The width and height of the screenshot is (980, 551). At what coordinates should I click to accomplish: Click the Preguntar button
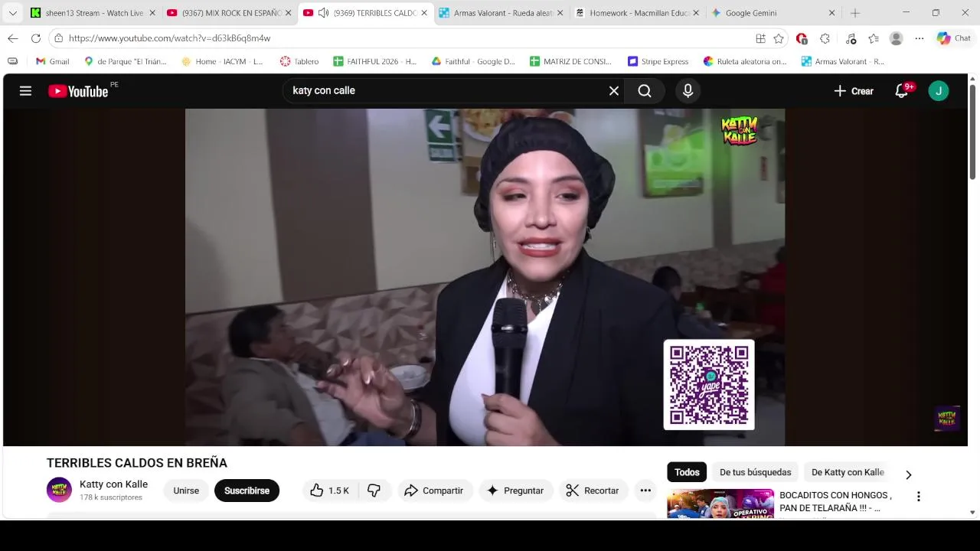point(515,491)
